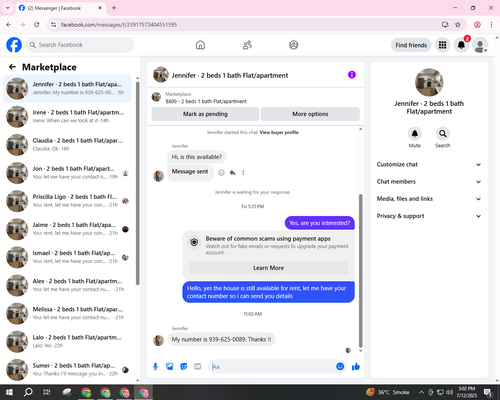Screen dimensions: 500x400
Task: Choose a GIF icon
Action: point(198,367)
